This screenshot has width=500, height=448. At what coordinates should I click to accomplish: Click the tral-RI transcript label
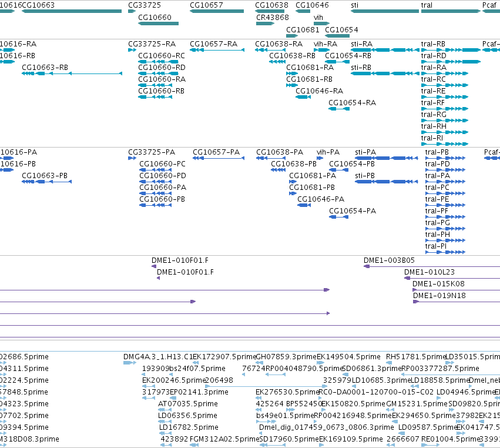point(432,138)
